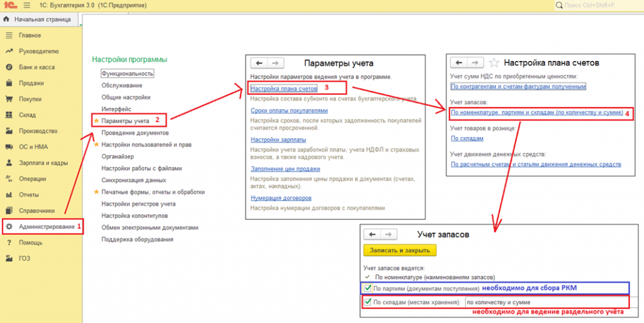Click the star next to Параметры учета
Viewport: 644px width, 323px height.
coord(96,121)
